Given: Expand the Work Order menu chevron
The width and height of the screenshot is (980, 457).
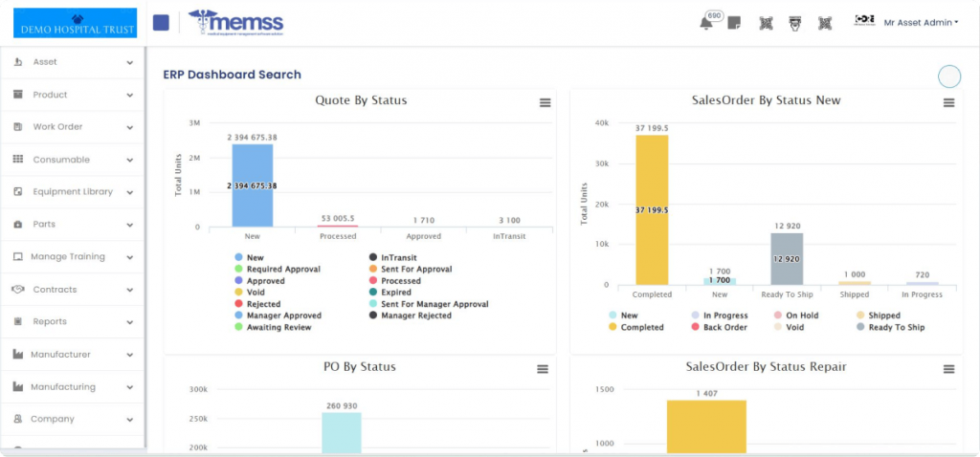Looking at the screenshot, I should click(129, 127).
